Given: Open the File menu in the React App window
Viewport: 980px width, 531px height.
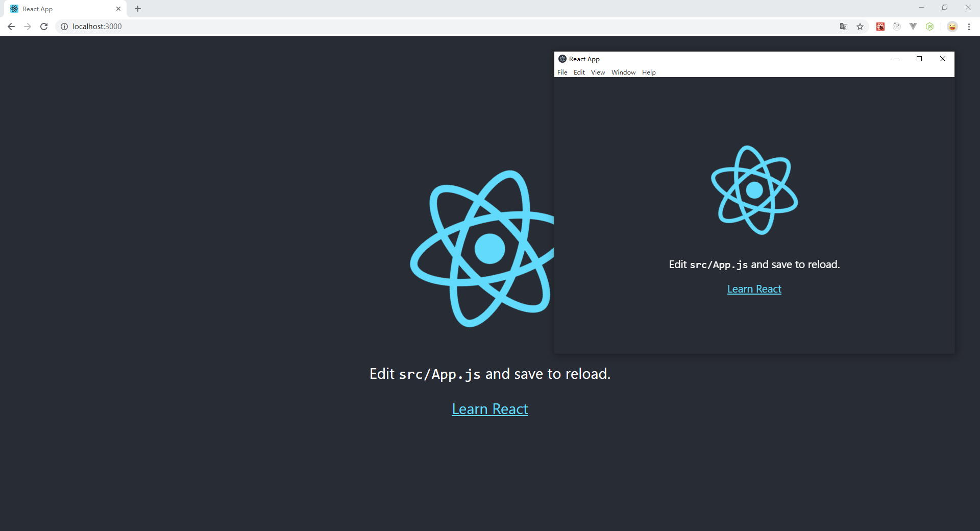Looking at the screenshot, I should [x=562, y=73].
